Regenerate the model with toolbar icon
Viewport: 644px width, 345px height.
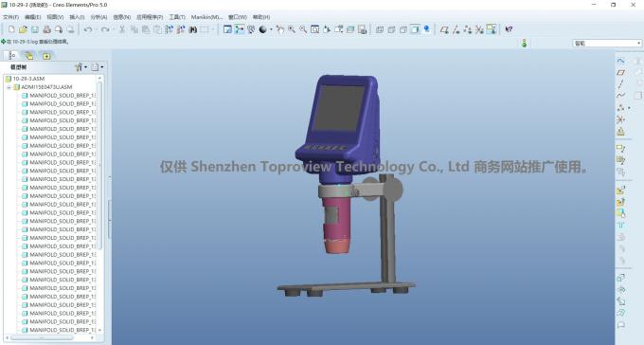coord(170,29)
